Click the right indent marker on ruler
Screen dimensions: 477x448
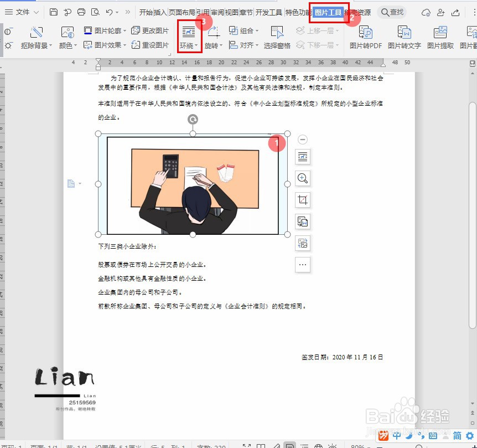click(383, 64)
